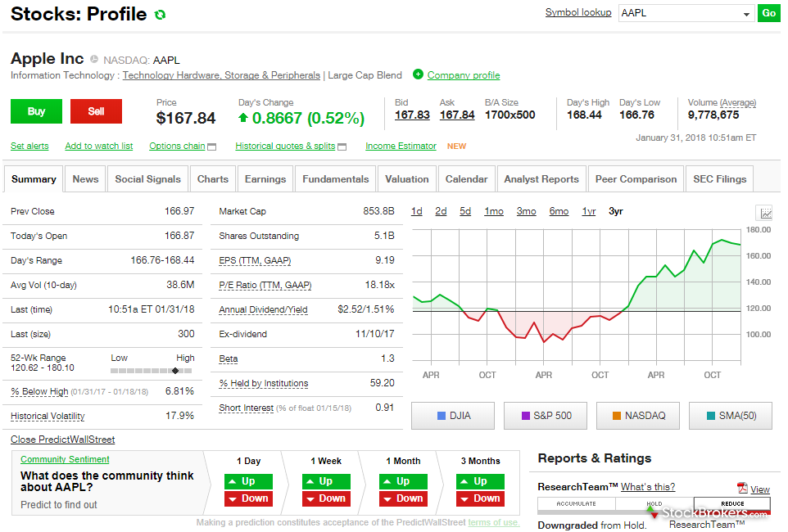Click the Bid price 167.83
Image resolution: width=788 pixels, height=532 pixels.
412,115
